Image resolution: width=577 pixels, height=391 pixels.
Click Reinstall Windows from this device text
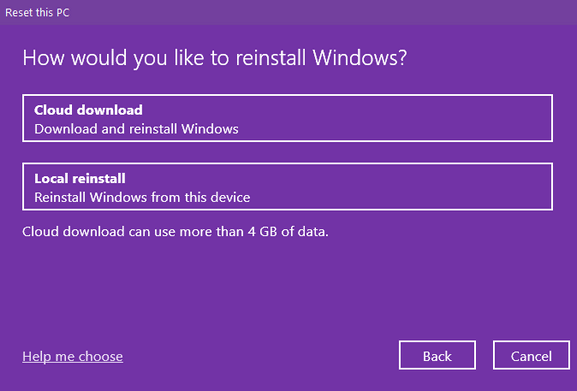coord(142,198)
